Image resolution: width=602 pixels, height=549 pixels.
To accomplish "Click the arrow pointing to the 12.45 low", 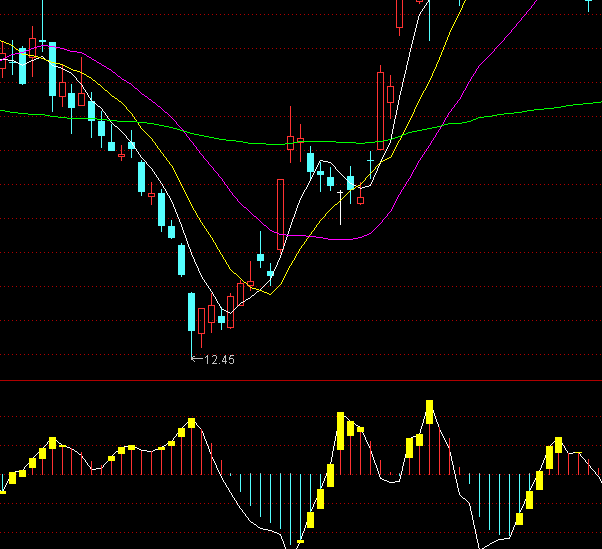I will point(196,358).
